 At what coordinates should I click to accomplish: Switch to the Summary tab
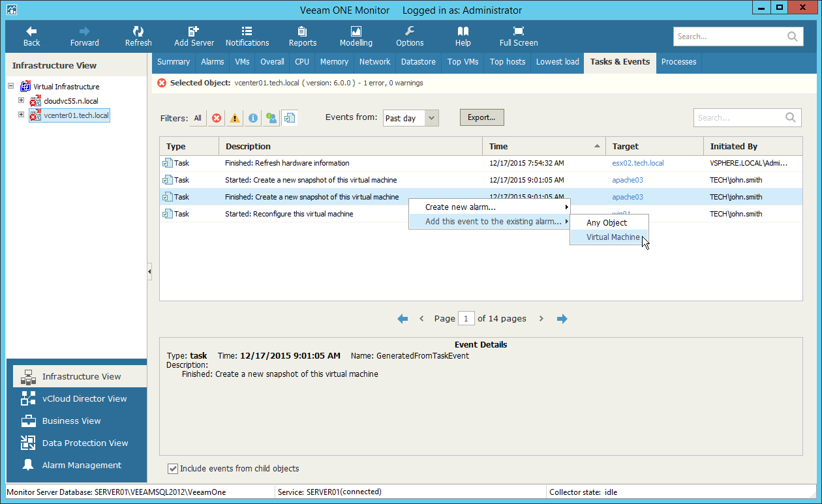click(x=174, y=62)
